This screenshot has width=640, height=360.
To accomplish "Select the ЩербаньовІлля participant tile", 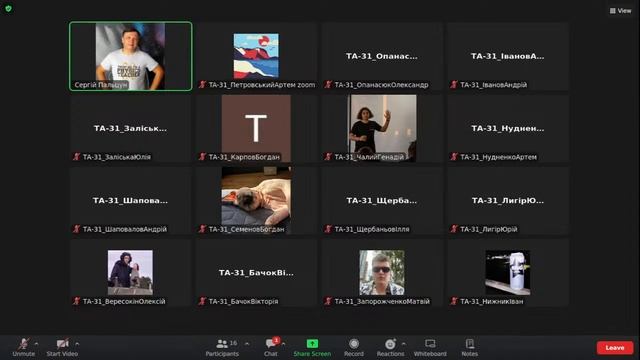I will tap(382, 201).
